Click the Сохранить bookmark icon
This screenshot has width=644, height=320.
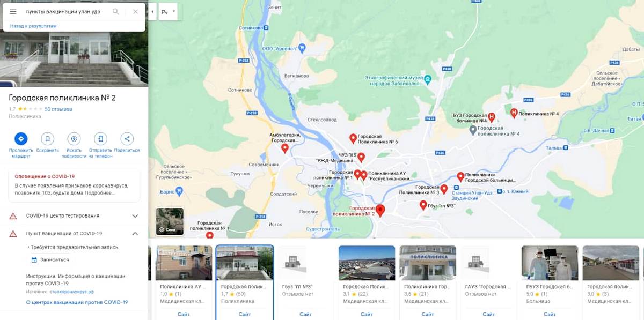tap(48, 138)
